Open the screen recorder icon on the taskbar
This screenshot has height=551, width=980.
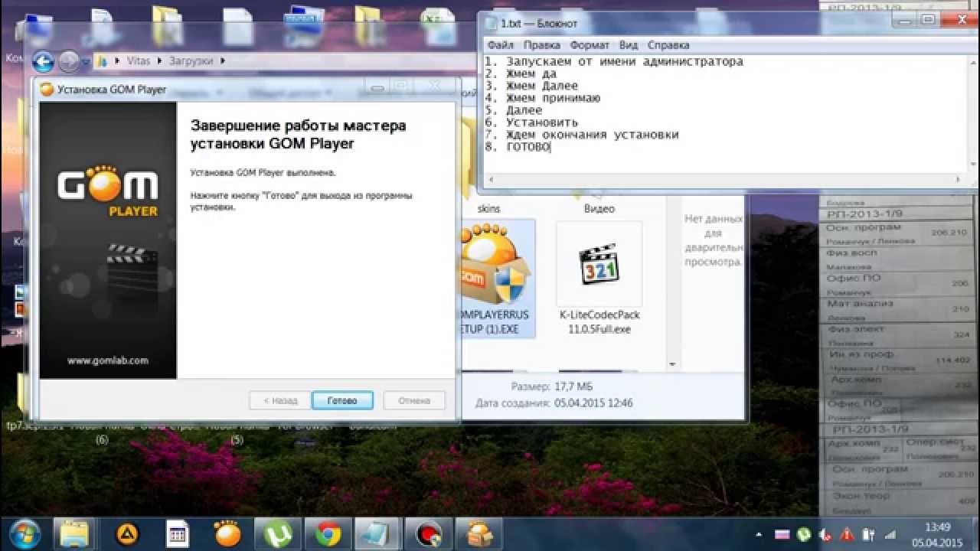coord(430,533)
